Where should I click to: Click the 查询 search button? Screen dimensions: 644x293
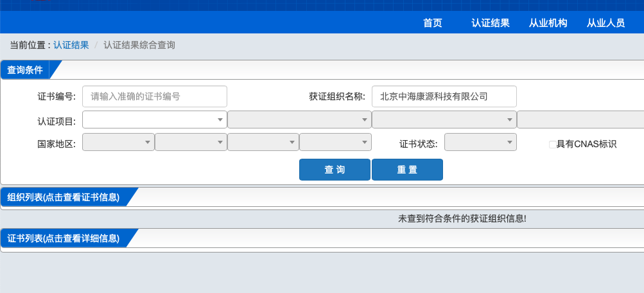coord(335,170)
